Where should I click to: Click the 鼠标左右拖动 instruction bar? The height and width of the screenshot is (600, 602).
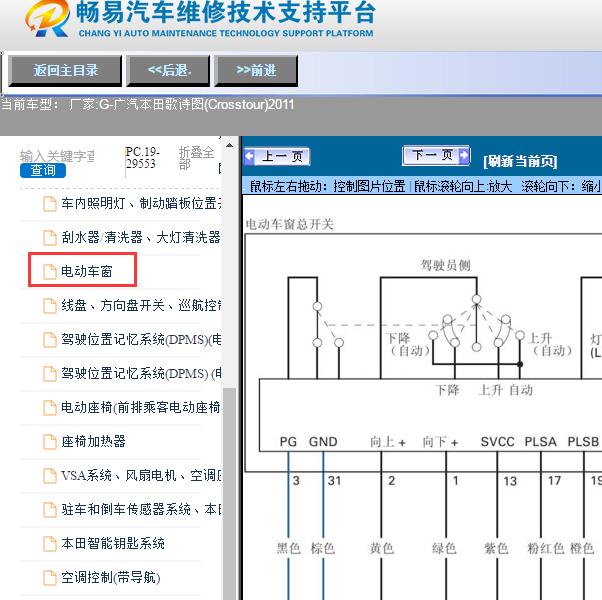(x=422, y=187)
